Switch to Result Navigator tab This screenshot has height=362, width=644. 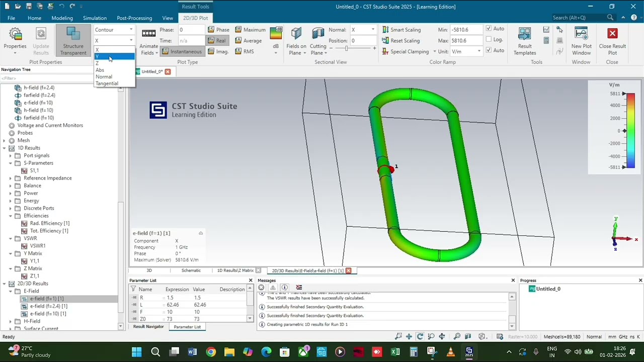coord(148,327)
